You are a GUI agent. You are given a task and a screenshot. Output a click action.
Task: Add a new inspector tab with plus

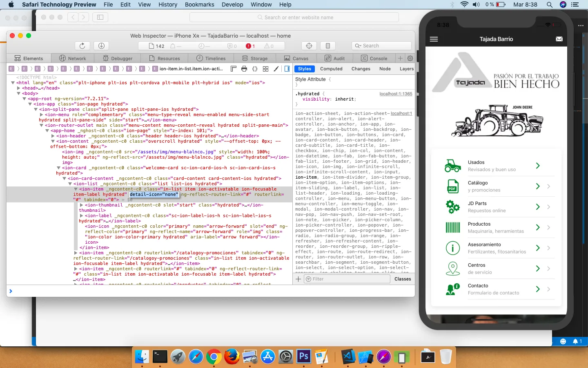pyautogui.click(x=401, y=58)
